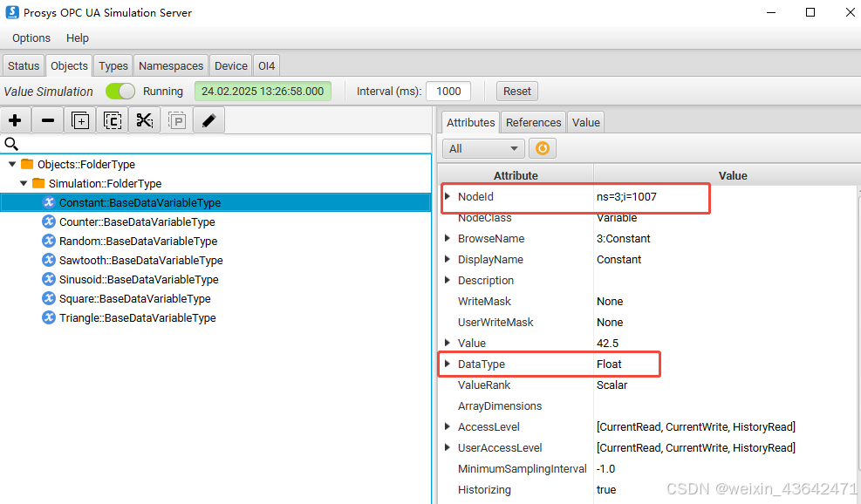861x504 pixels.
Task: Click the simulation timestamp field
Action: pyautogui.click(x=263, y=92)
